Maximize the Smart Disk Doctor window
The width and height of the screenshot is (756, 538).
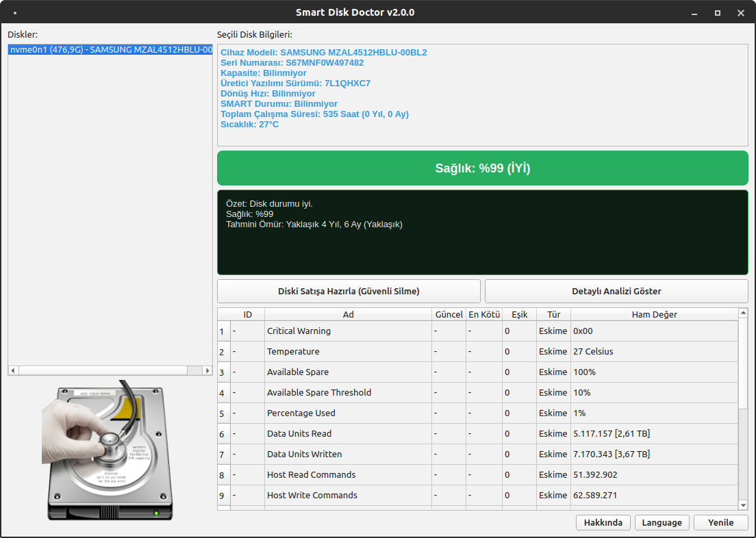717,13
